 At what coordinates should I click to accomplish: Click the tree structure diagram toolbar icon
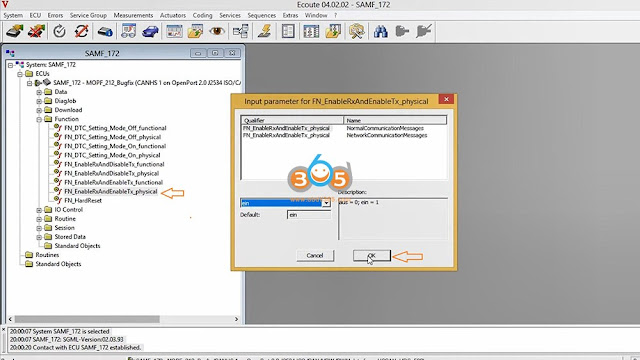coord(241,31)
